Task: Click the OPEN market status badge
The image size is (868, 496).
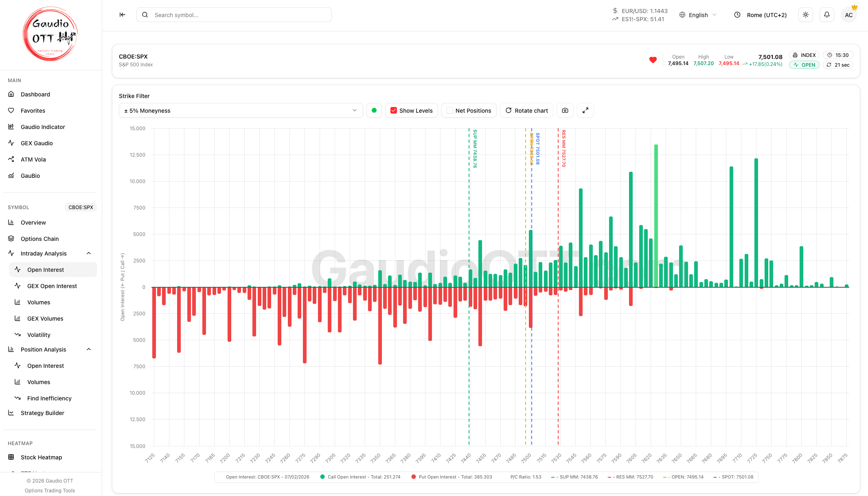Action: [804, 65]
